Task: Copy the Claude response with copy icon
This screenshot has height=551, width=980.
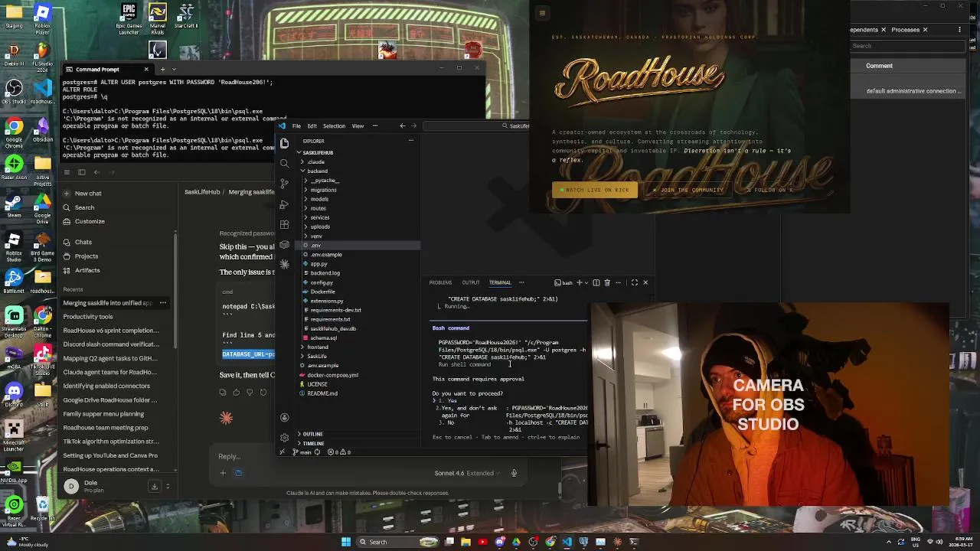Action: tap(223, 392)
